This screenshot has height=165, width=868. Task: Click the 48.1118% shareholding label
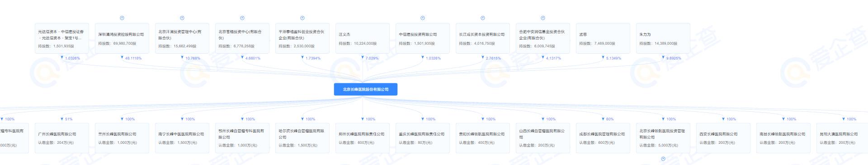133,58
